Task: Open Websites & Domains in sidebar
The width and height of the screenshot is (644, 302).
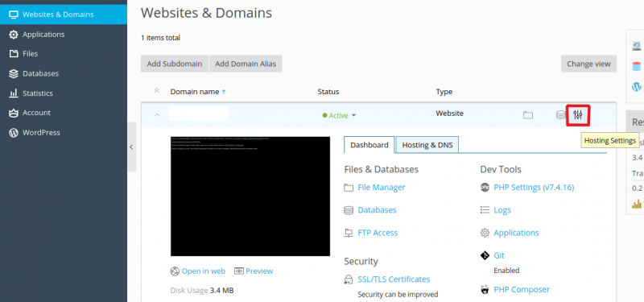Action: click(64, 14)
